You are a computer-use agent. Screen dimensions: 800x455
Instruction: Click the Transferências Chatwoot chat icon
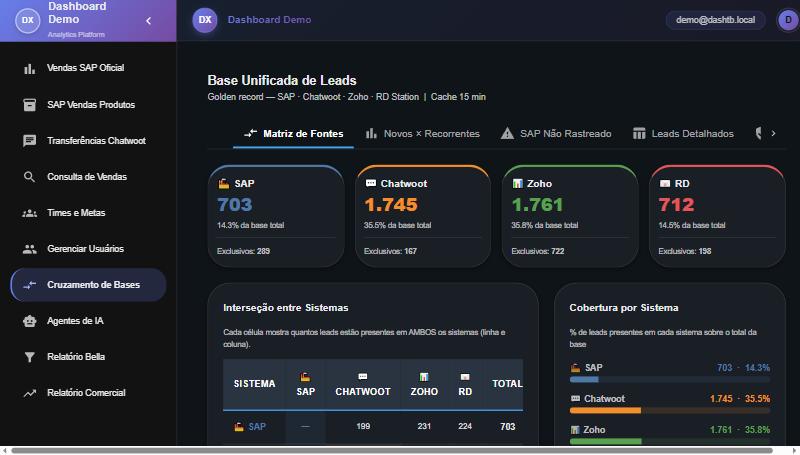(30, 141)
